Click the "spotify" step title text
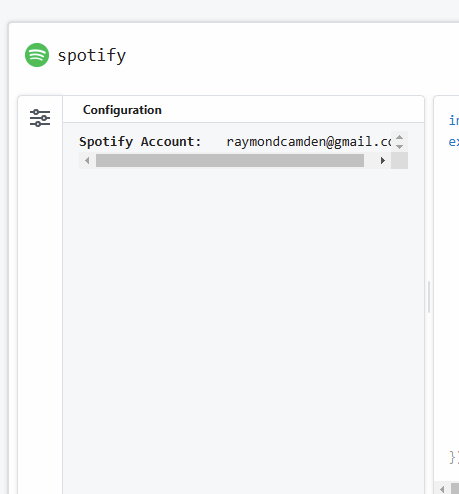 pos(92,55)
